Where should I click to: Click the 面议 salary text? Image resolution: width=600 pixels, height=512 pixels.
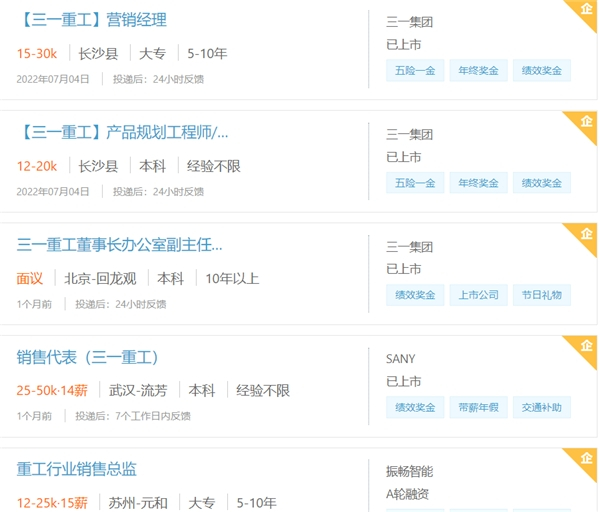pos(29,279)
